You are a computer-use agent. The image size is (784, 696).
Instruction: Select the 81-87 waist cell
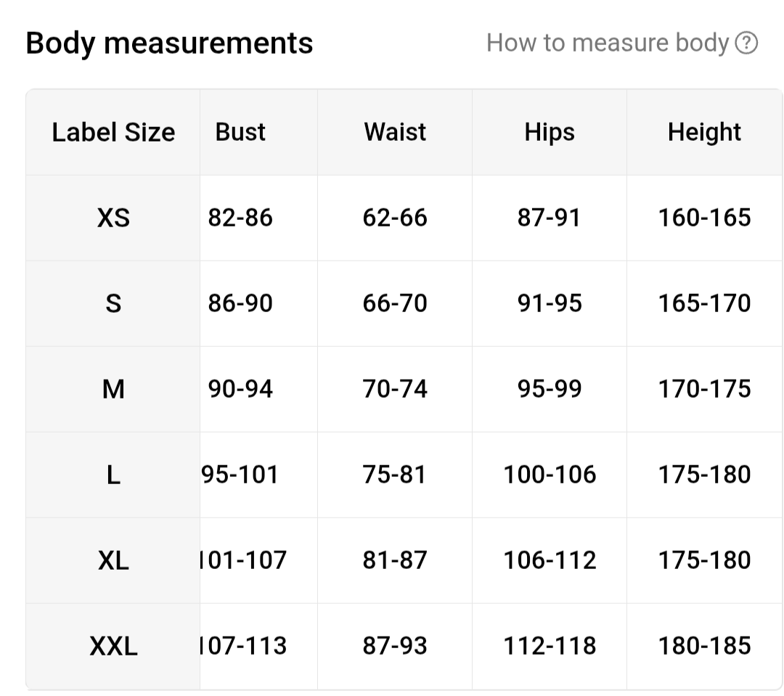(395, 560)
